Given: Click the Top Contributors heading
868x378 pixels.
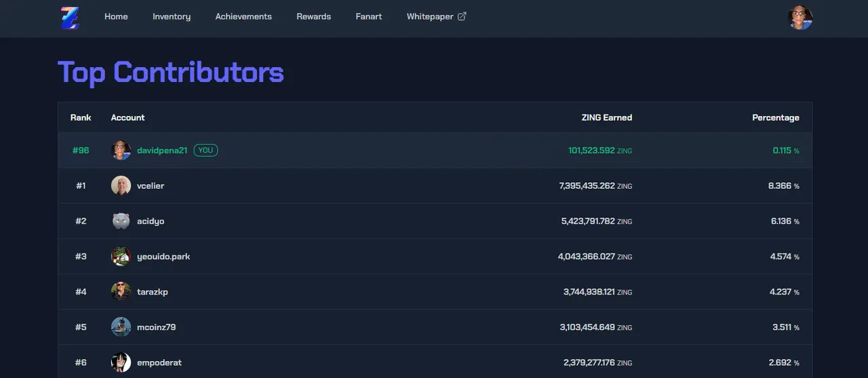Looking at the screenshot, I should 171,72.
